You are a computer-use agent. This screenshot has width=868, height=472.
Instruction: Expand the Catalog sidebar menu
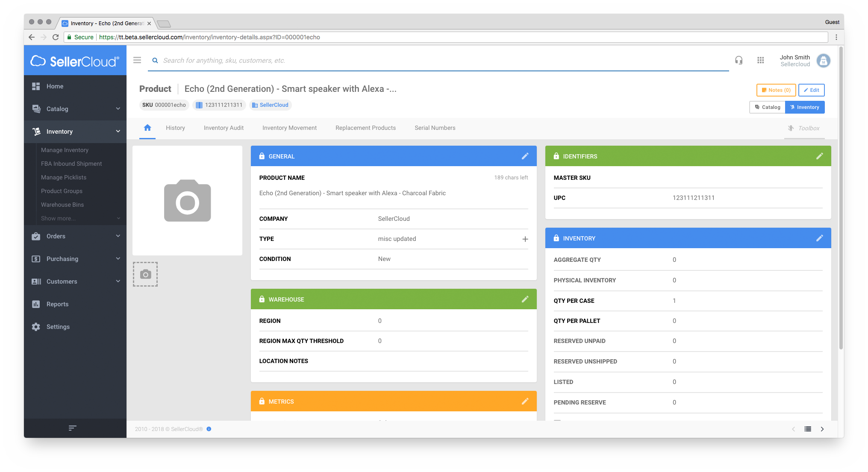click(75, 109)
